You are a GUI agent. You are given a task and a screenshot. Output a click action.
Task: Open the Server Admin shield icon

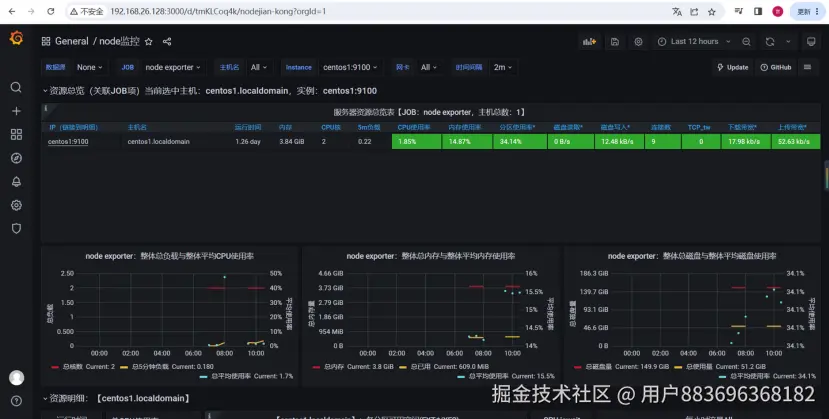tap(16, 229)
